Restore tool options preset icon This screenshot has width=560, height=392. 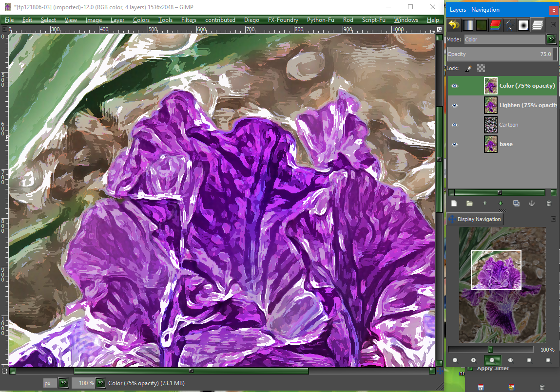[511, 387]
